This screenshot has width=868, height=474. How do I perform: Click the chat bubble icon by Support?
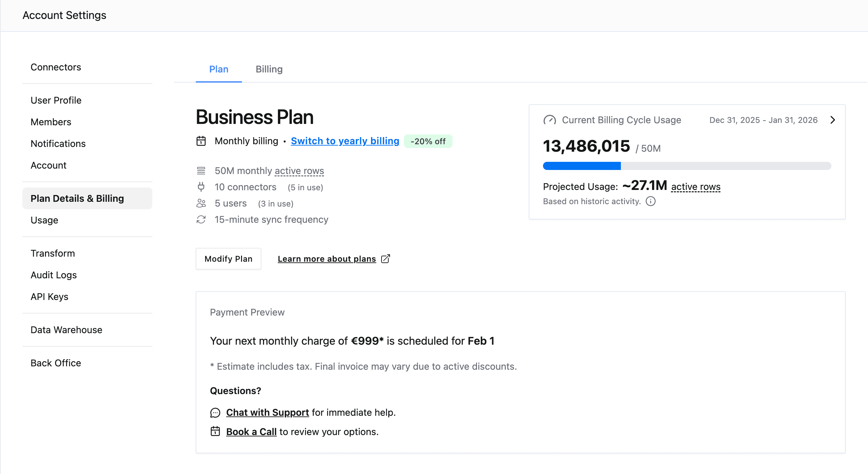coord(215,412)
